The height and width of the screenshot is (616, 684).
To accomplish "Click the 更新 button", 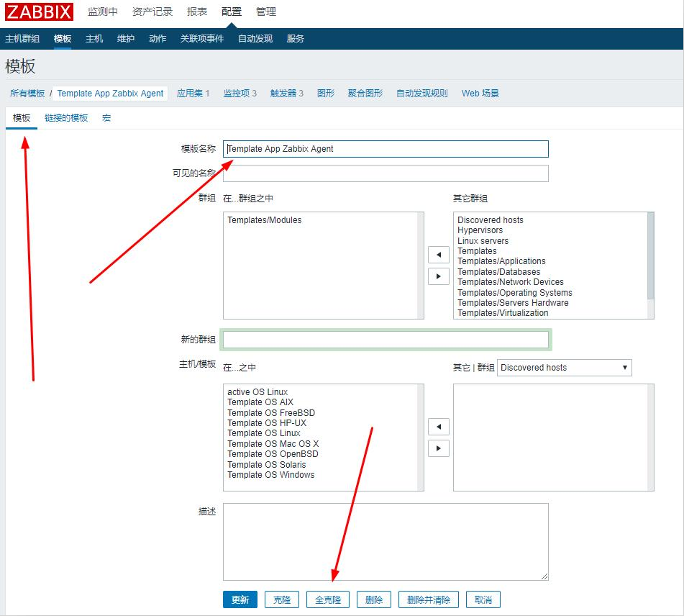I will click(x=240, y=600).
